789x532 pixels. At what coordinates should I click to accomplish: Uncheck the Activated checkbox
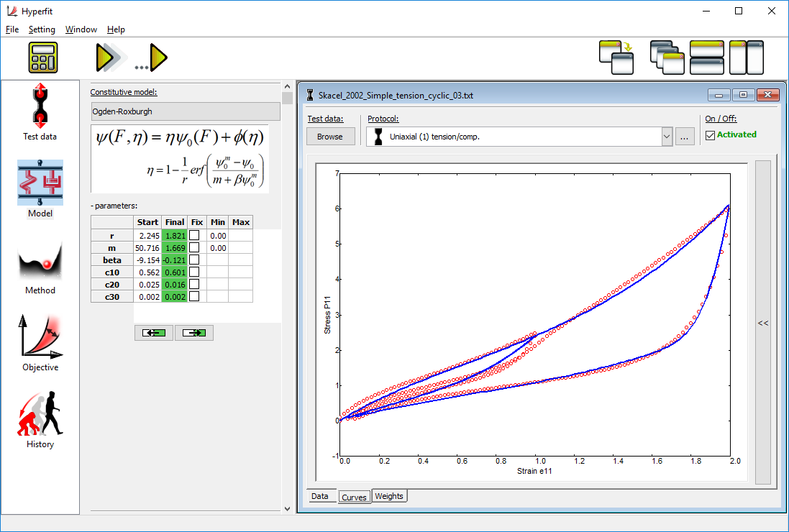pos(710,135)
